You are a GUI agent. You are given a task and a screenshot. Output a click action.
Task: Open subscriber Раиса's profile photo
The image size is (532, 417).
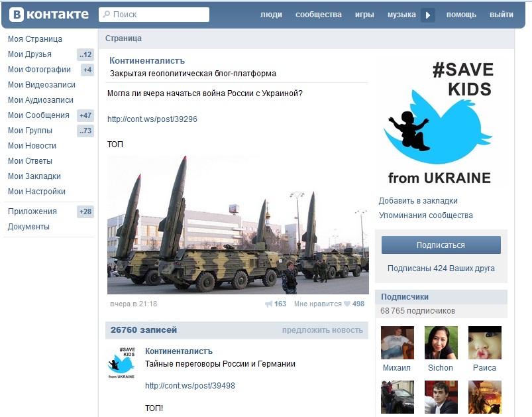[x=484, y=343]
